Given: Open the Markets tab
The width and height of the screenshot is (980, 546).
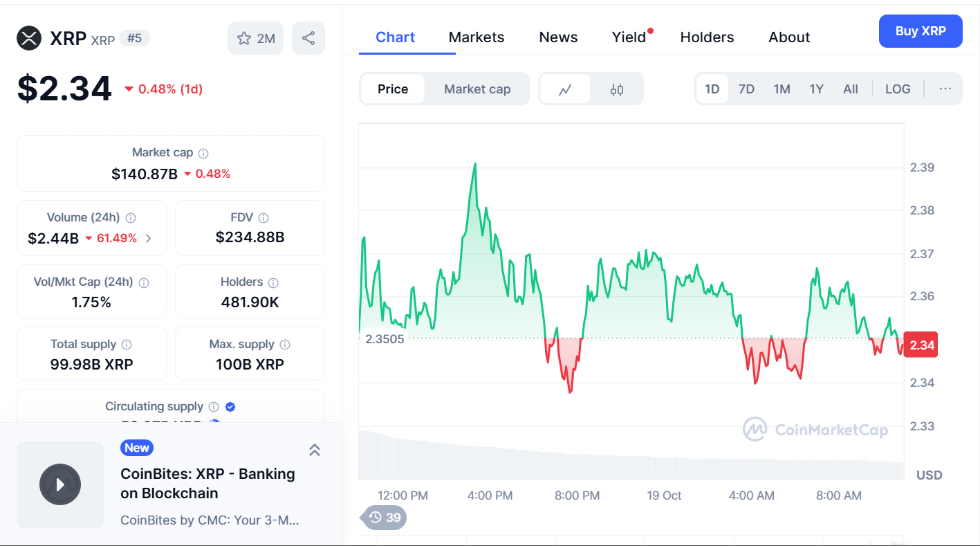Looking at the screenshot, I should [477, 37].
